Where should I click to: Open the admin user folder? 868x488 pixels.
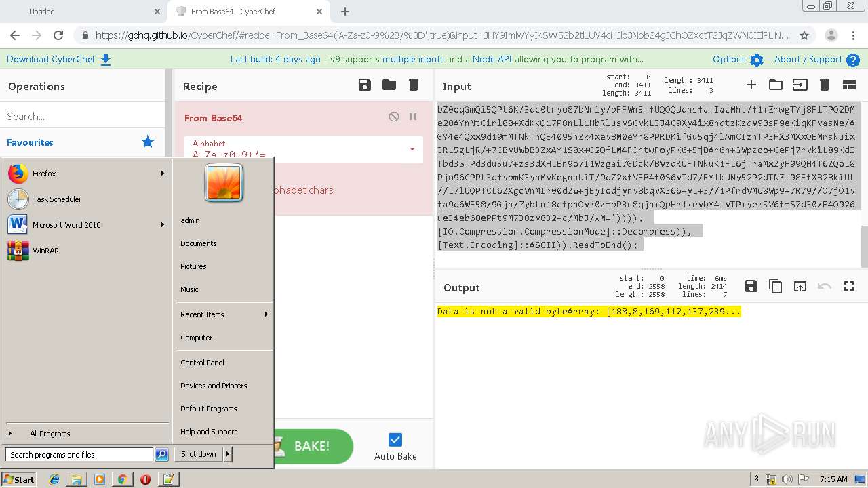pyautogui.click(x=190, y=220)
